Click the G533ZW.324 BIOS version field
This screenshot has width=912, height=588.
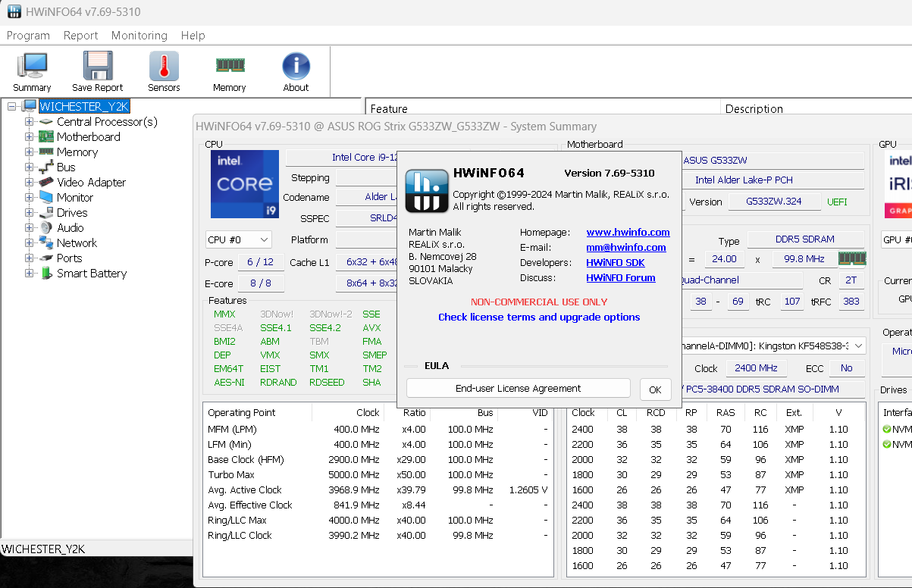(774, 202)
